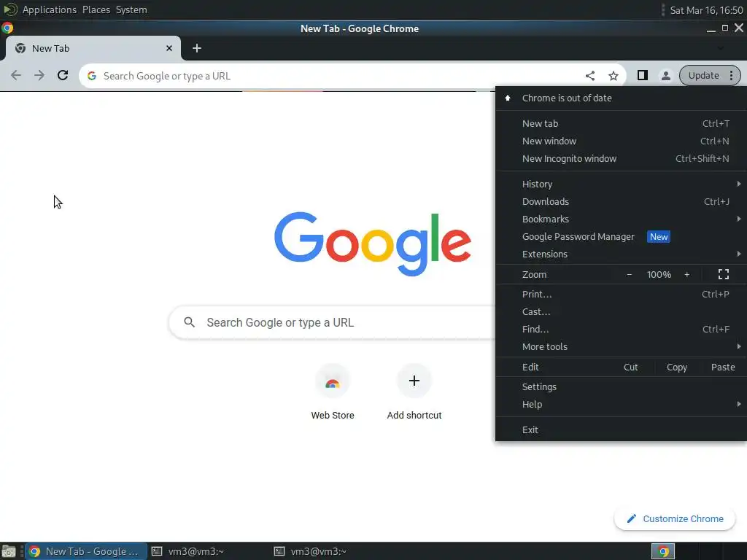Open the side panel icon
Viewport: 747px width, 560px height.
642,75
